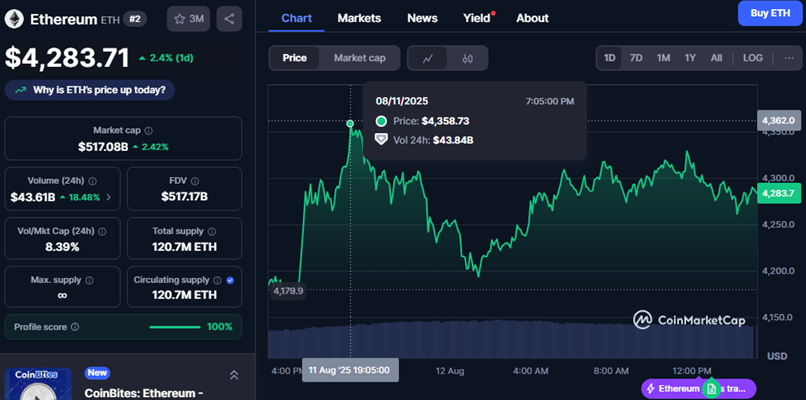The width and height of the screenshot is (806, 400).
Task: Click the $517.08B market cap value
Action: coord(103,147)
